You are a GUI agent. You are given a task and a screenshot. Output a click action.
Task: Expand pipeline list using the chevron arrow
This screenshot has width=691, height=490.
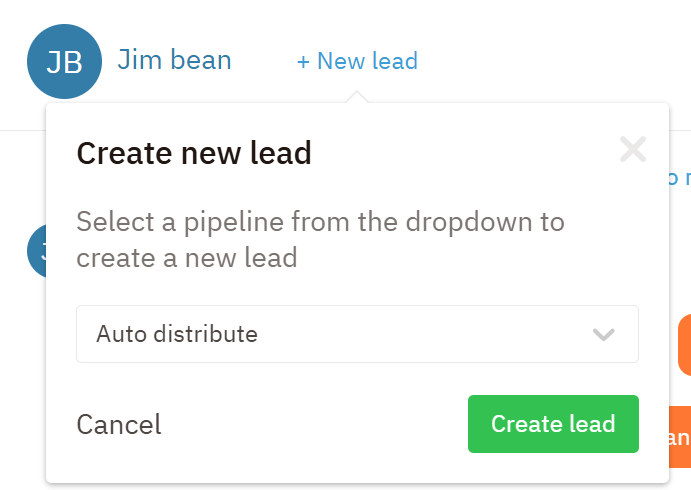pyautogui.click(x=603, y=334)
